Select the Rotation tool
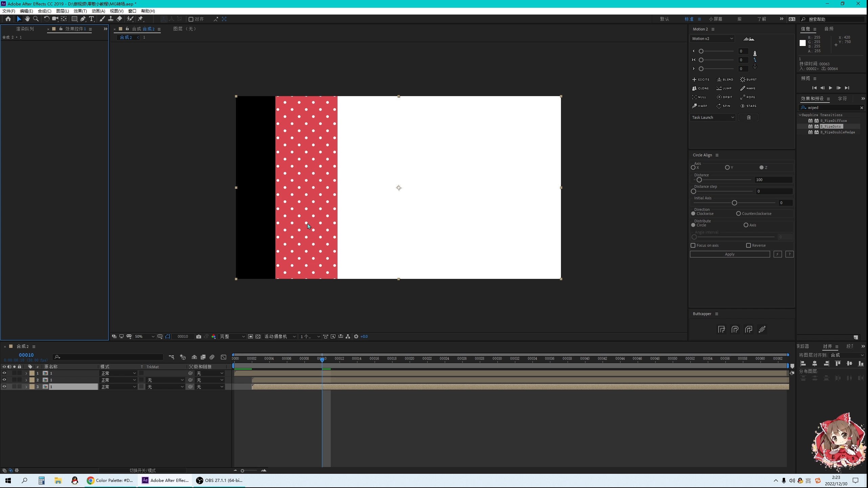This screenshot has height=488, width=868. click(x=46, y=19)
